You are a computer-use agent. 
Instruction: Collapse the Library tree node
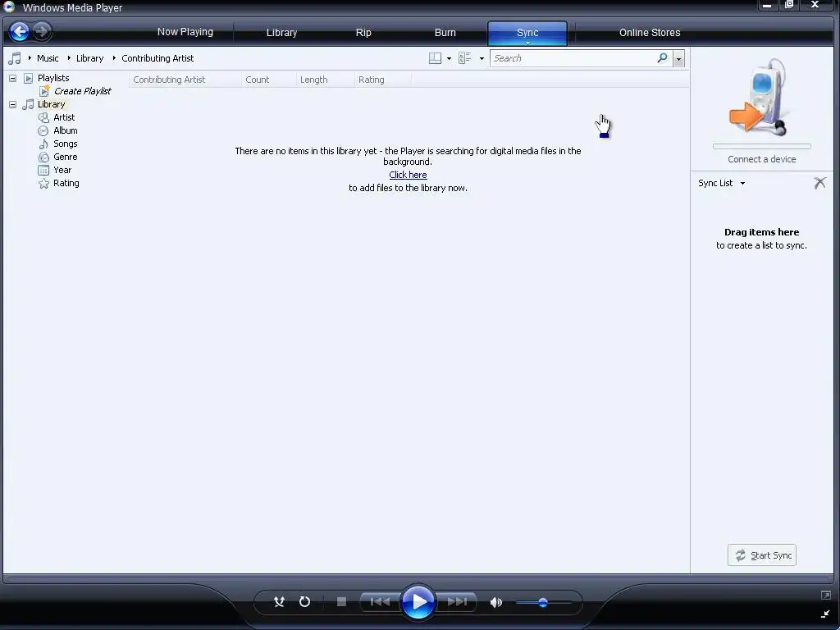13,104
